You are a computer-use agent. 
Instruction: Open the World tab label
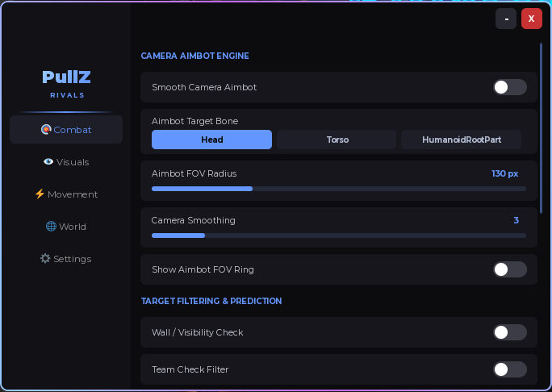73,227
